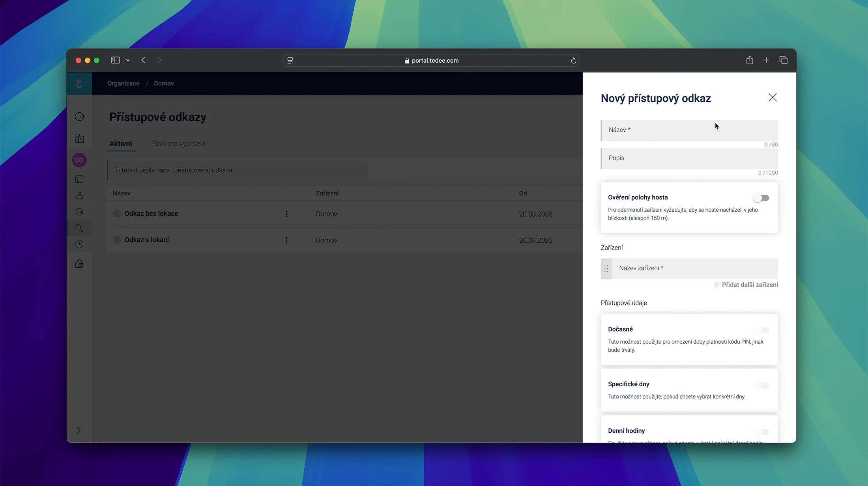The height and width of the screenshot is (486, 868).
Task: Close the Nový přístupový odkaz panel
Action: click(773, 97)
